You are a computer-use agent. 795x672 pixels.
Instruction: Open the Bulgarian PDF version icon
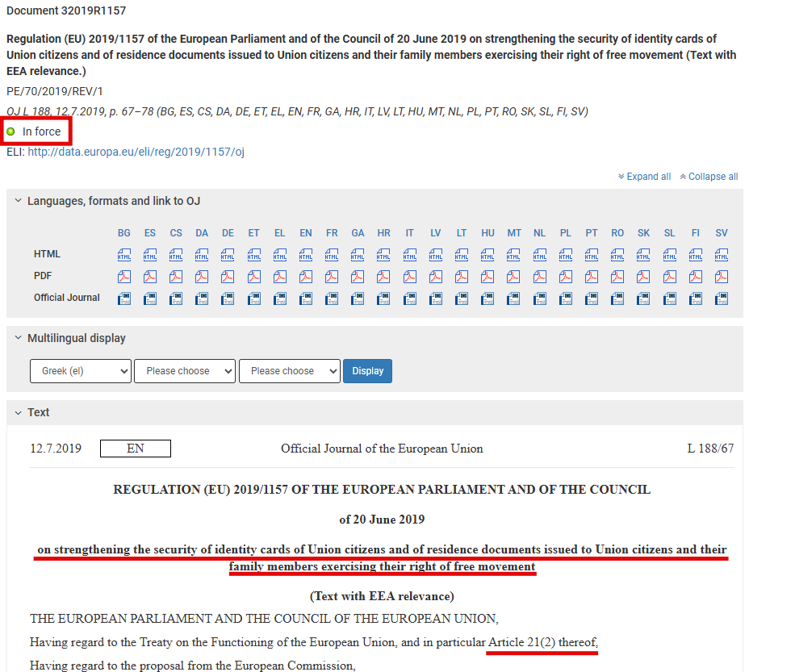[124, 277]
